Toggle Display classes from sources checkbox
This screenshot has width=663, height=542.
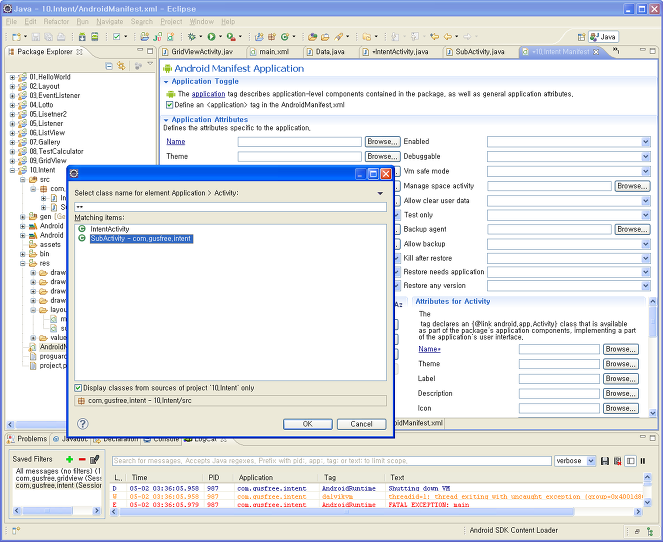click(x=78, y=388)
